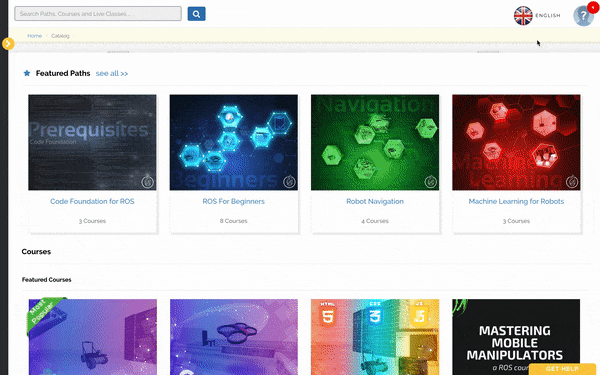Viewport: 600px width, 375px height.
Task: Expand the sidebar with yellow arrow
Action: [x=8, y=44]
